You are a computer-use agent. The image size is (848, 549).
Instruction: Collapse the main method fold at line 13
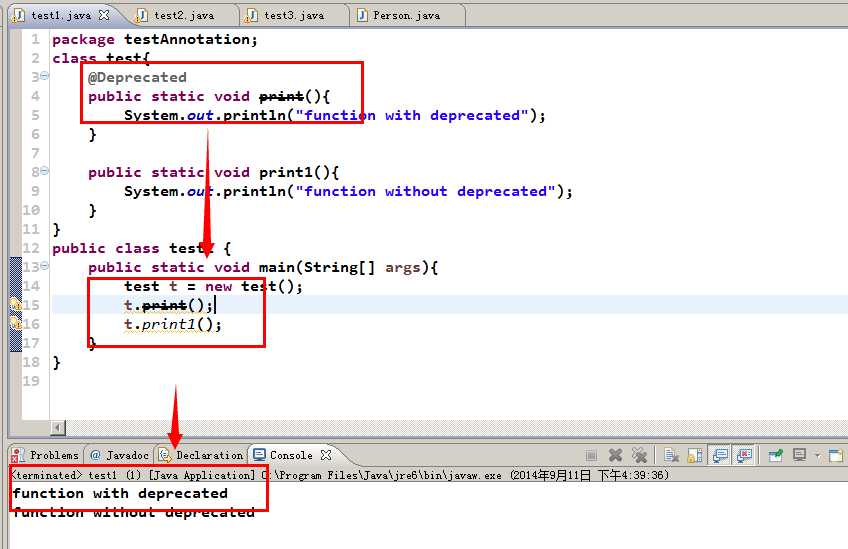point(45,266)
